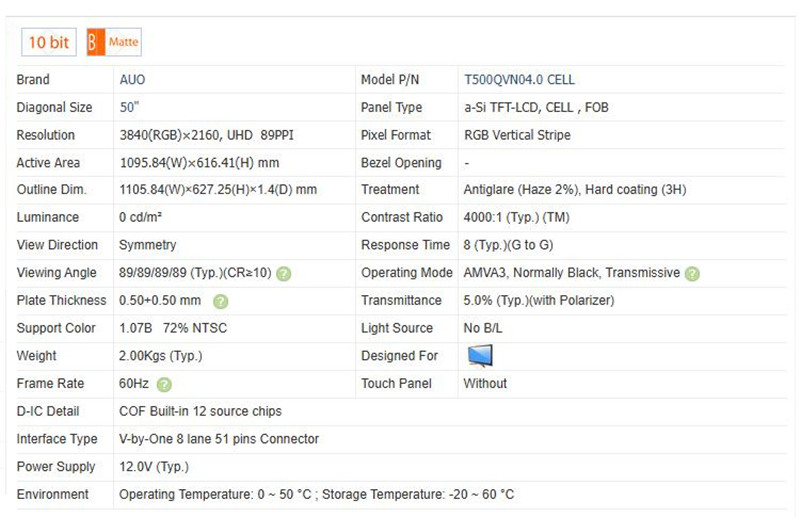Click the orange Matte surface icon
The width and height of the screenshot is (800, 517).
click(95, 42)
